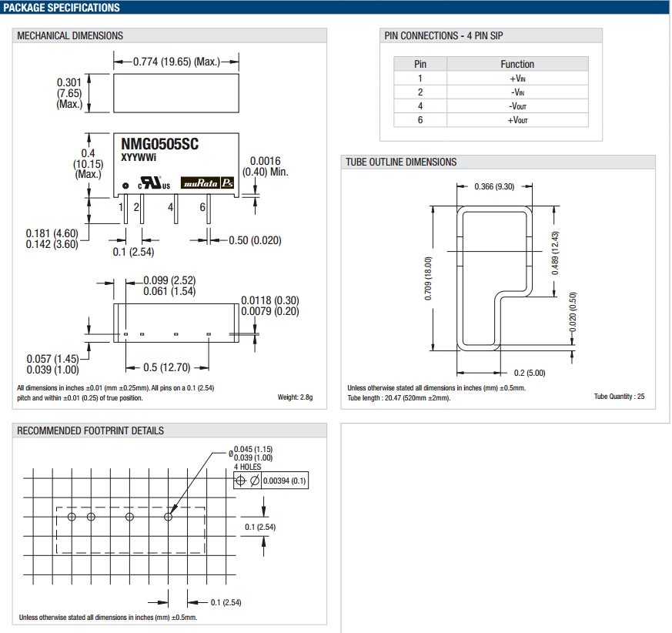Click the TUBE OUTLINE DIMENSIONS title

pos(401,162)
